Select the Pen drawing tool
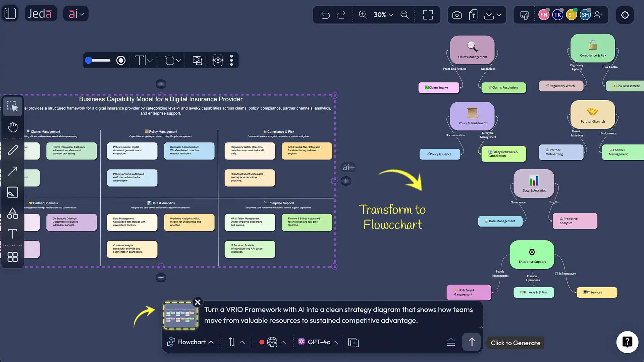 (13, 150)
